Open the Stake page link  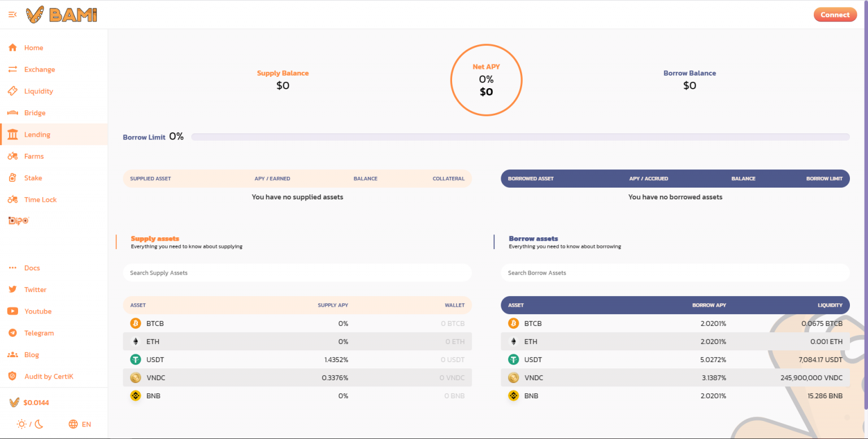point(54,178)
